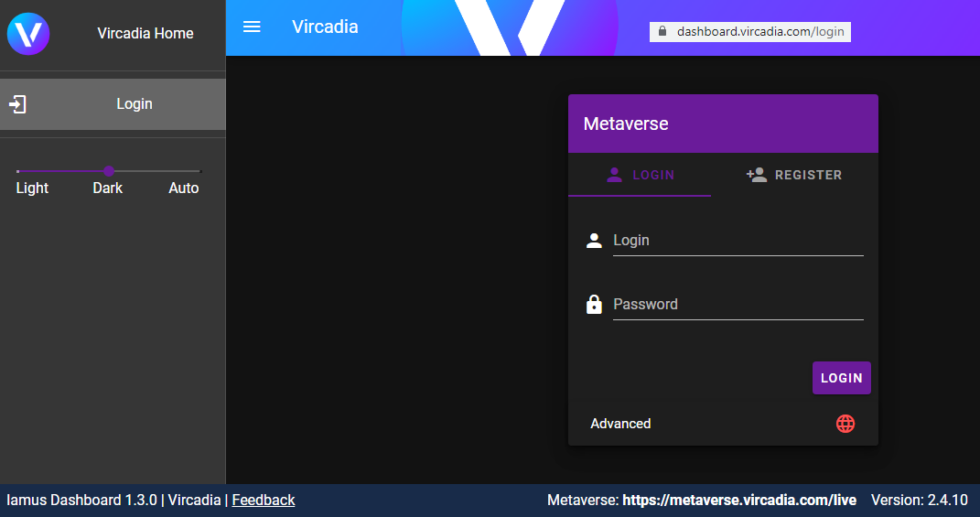Focus the Password field
Image resolution: width=980 pixels, height=517 pixels.
[738, 305]
